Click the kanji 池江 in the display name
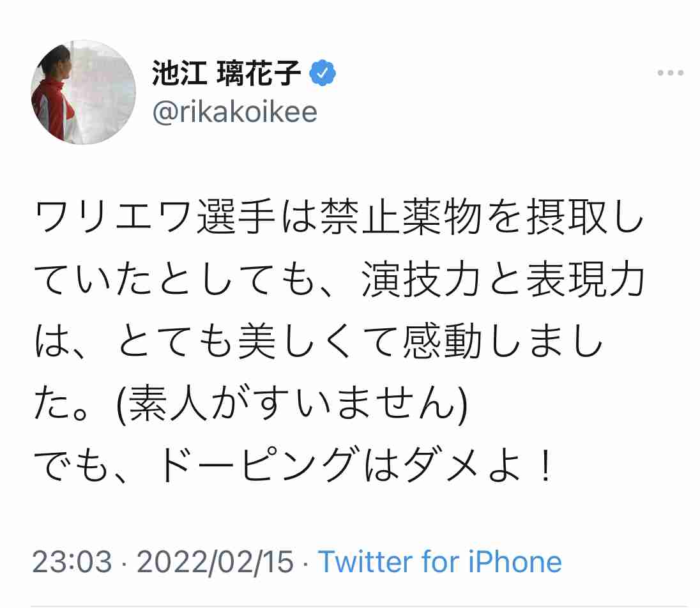Image resolution: width=700 pixels, height=608 pixels. [x=179, y=73]
